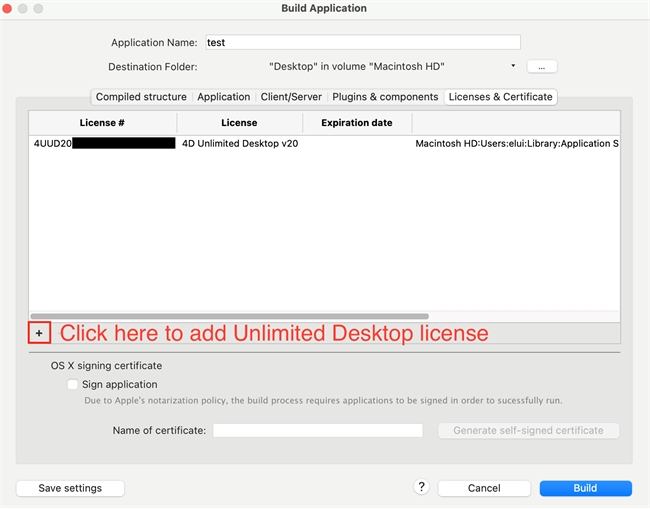Click the horizontal scrollbar in license list
The image size is (650, 509).
click(x=230, y=316)
